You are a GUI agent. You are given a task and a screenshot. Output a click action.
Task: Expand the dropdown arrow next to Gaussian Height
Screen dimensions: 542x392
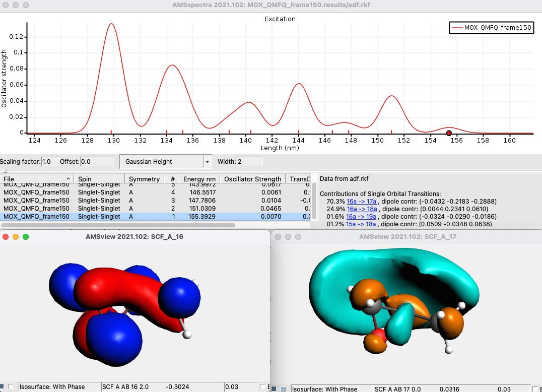pyautogui.click(x=207, y=161)
